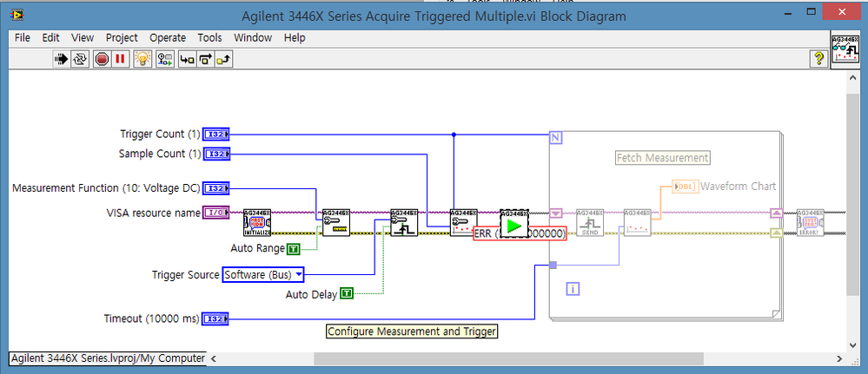Image resolution: width=868 pixels, height=374 pixels.
Task: Click the Step Over button
Action: [x=205, y=59]
